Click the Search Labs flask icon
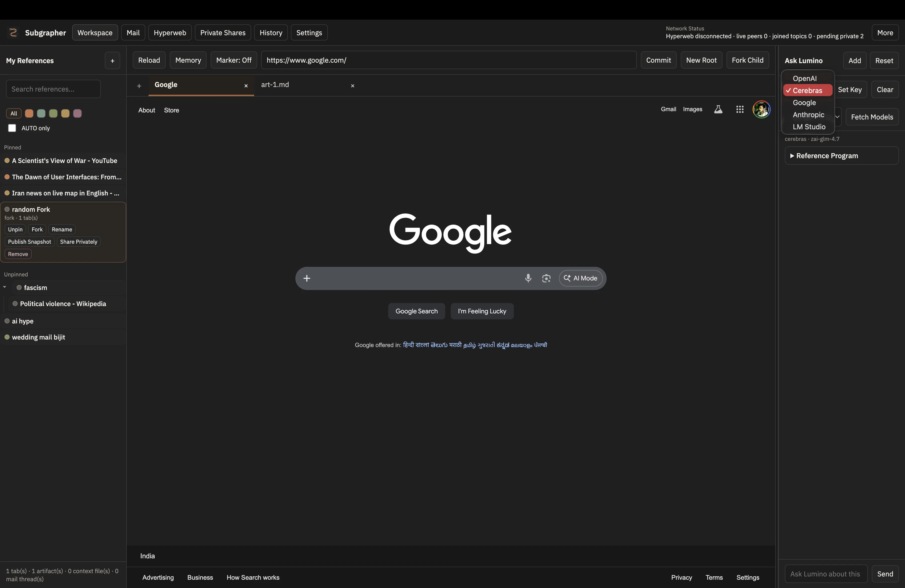 coord(718,109)
